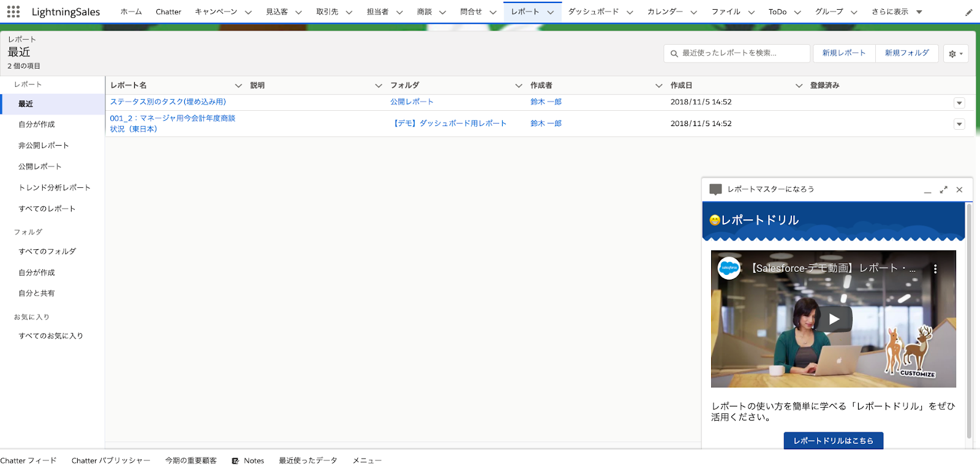980x472 pixels.
Task: Open the 問合せ tab
Action: (471, 12)
